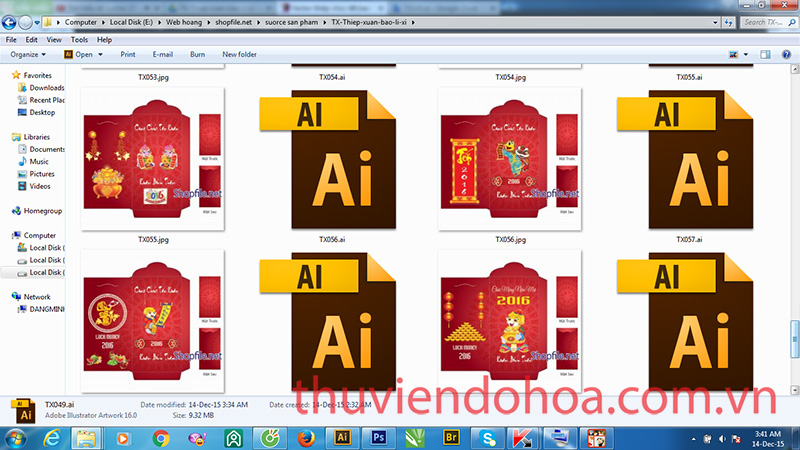Open Firefox from the taskbar

tap(306, 438)
